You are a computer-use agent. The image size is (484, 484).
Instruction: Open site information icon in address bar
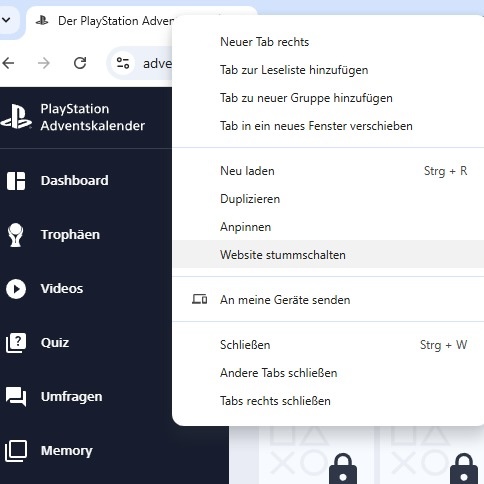(123, 63)
